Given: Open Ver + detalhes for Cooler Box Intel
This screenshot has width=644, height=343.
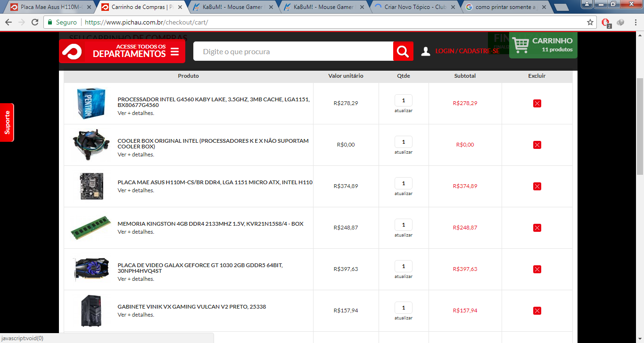Looking at the screenshot, I should point(136,155).
